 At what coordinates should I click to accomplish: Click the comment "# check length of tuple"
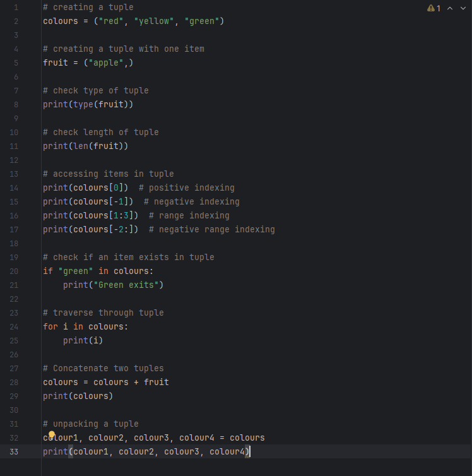coord(101,133)
